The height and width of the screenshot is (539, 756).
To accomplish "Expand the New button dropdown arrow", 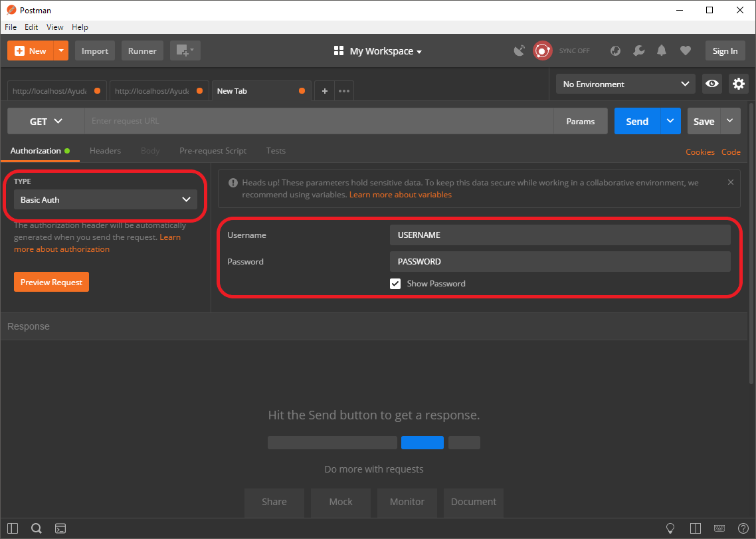I will pyautogui.click(x=61, y=51).
